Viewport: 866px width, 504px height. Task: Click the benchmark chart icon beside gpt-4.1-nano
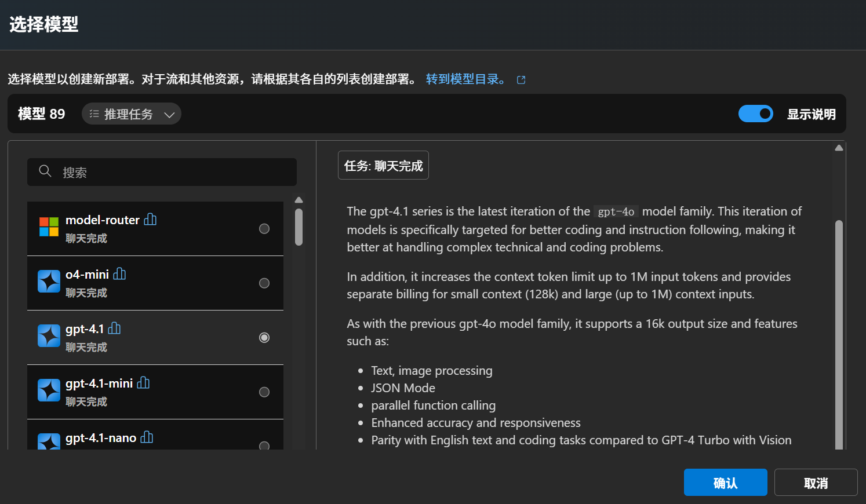pos(147,437)
